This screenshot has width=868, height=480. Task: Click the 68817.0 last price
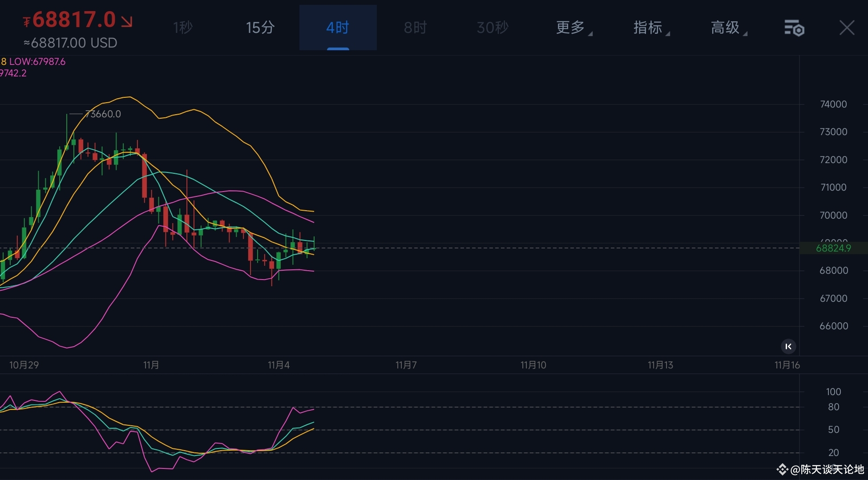tap(74, 20)
